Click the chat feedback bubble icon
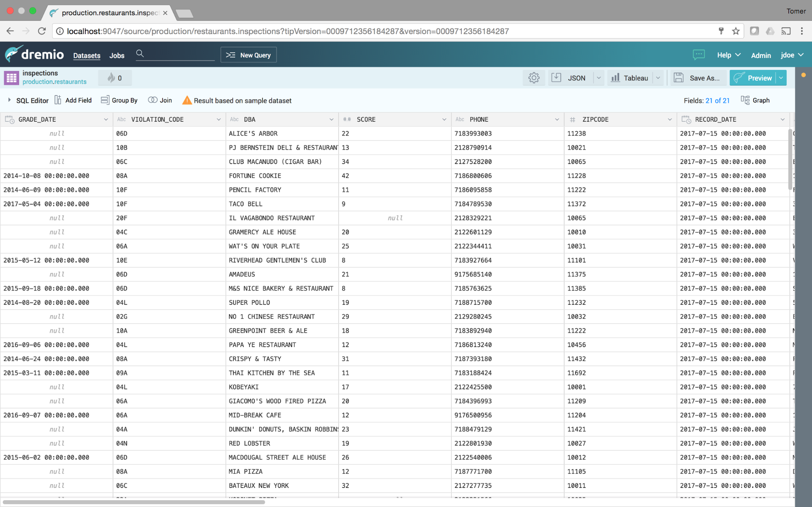Image resolution: width=812 pixels, height=507 pixels. click(699, 55)
